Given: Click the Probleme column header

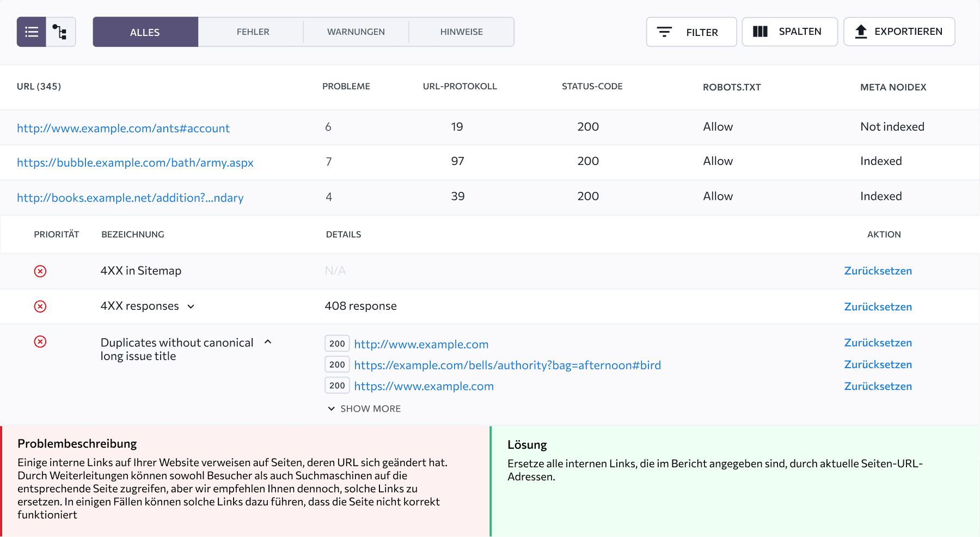Looking at the screenshot, I should click(346, 86).
